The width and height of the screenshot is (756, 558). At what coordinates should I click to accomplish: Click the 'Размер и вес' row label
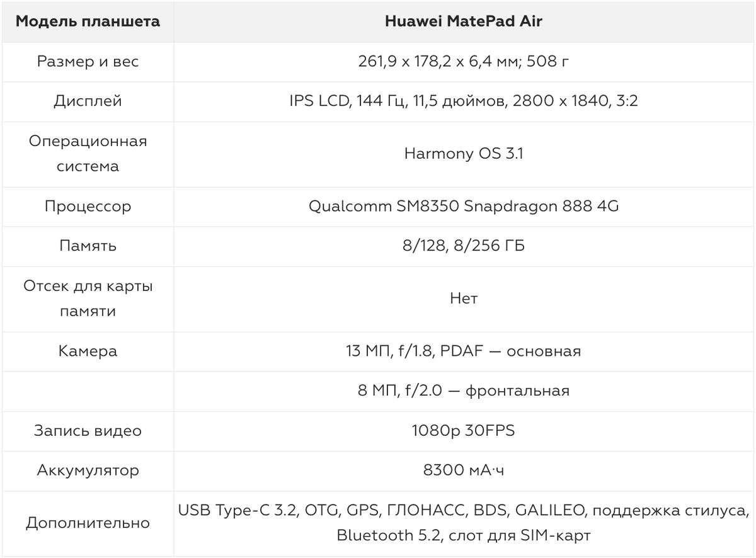point(88,62)
